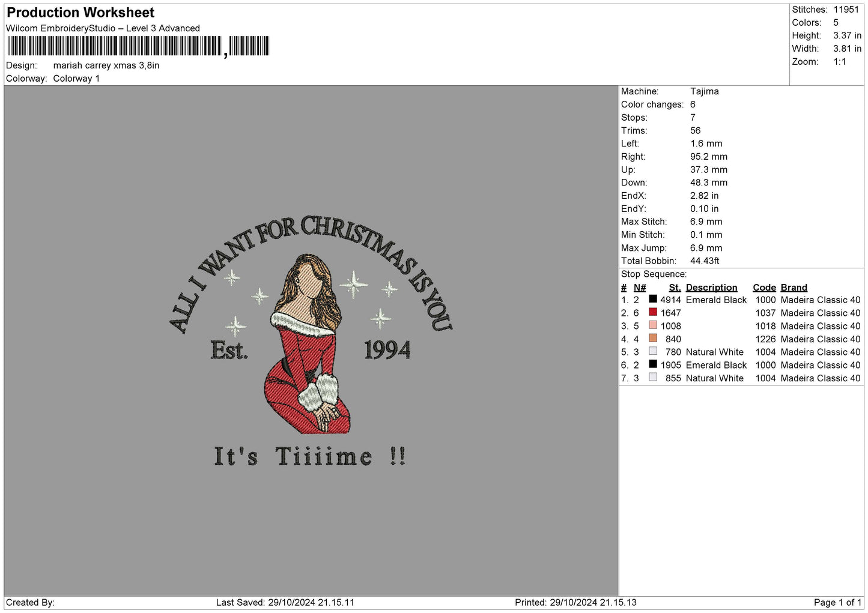Screen dimensions: 868x613
Task: Click the embroidery design preview image
Action: tap(311, 340)
